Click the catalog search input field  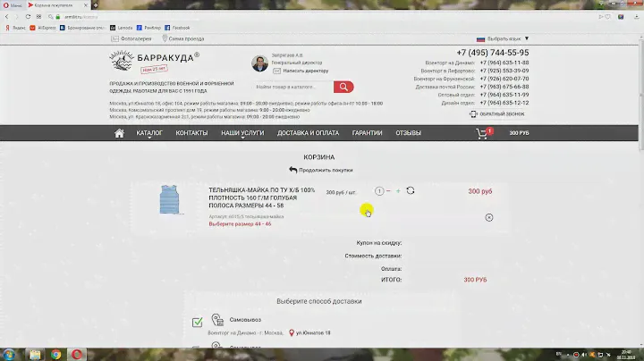[292, 87]
